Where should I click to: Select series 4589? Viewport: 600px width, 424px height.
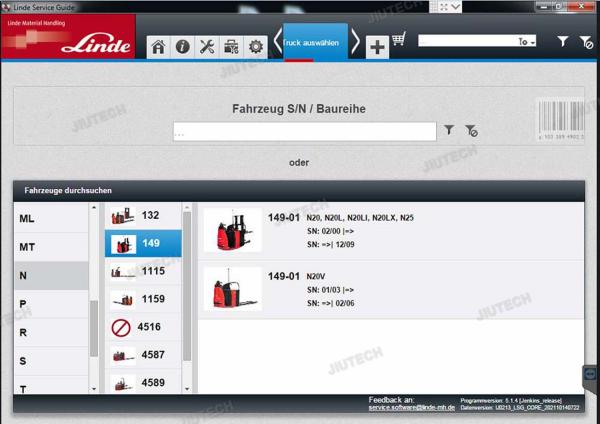(x=143, y=382)
